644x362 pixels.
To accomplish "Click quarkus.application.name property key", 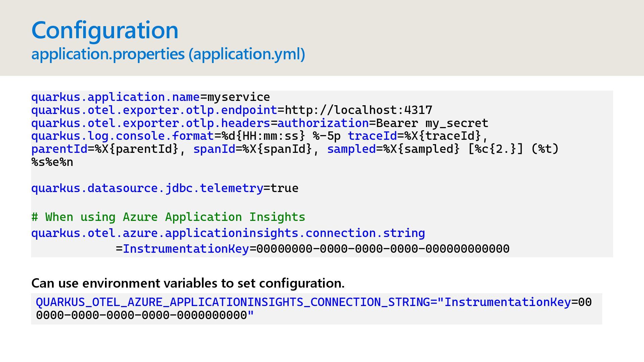I will point(115,97).
